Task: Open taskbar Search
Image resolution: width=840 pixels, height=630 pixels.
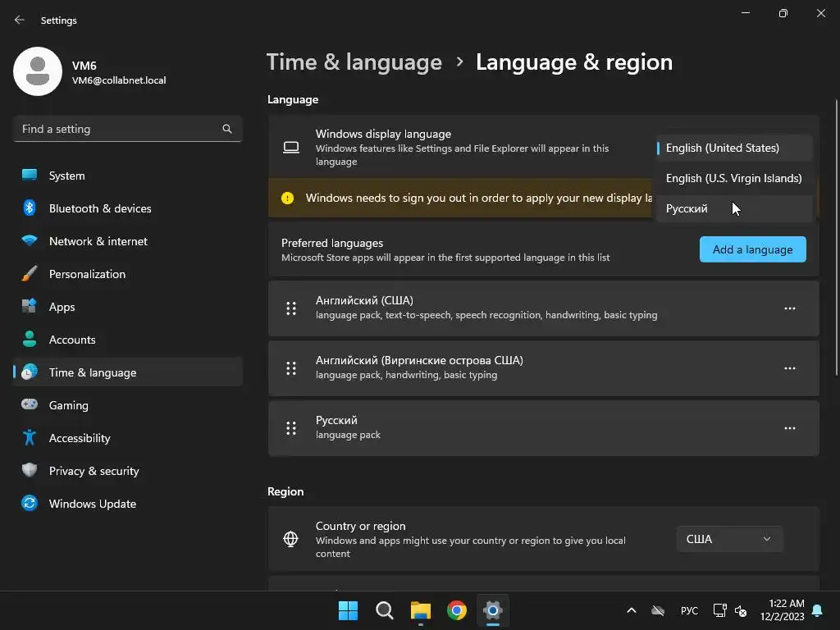Action: pos(384,610)
